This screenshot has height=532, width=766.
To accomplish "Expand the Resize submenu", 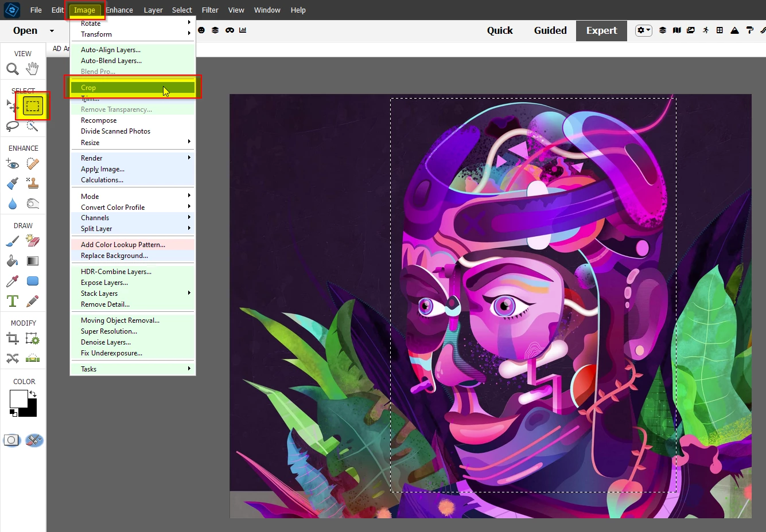I will 133,143.
